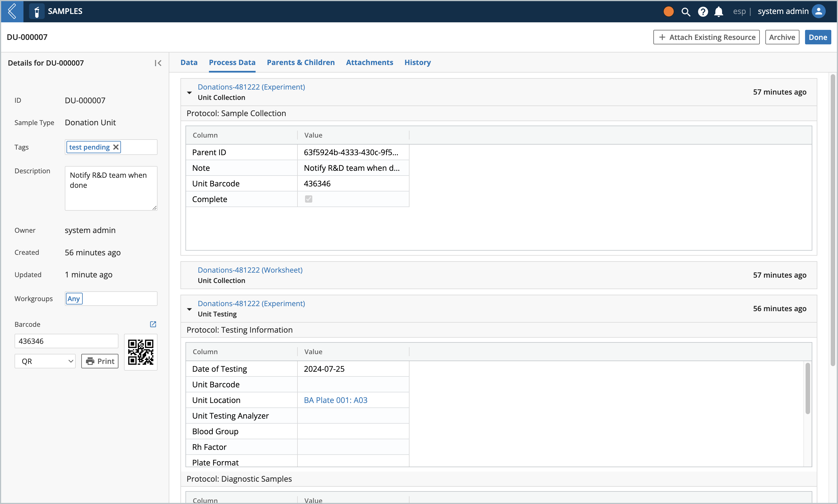Click the Archive button
Viewport: 838px width, 504px height.
tap(782, 37)
